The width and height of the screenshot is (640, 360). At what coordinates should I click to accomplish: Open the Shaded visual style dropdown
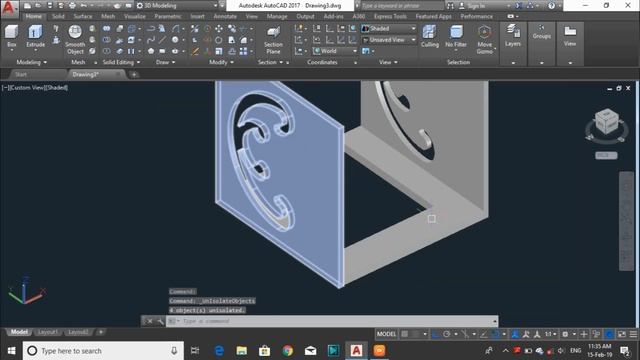pos(389,29)
